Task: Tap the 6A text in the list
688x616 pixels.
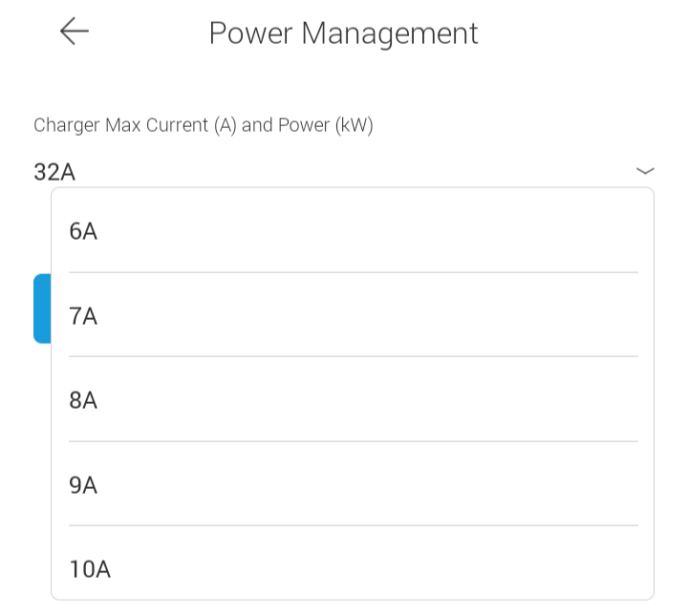Action: click(84, 231)
